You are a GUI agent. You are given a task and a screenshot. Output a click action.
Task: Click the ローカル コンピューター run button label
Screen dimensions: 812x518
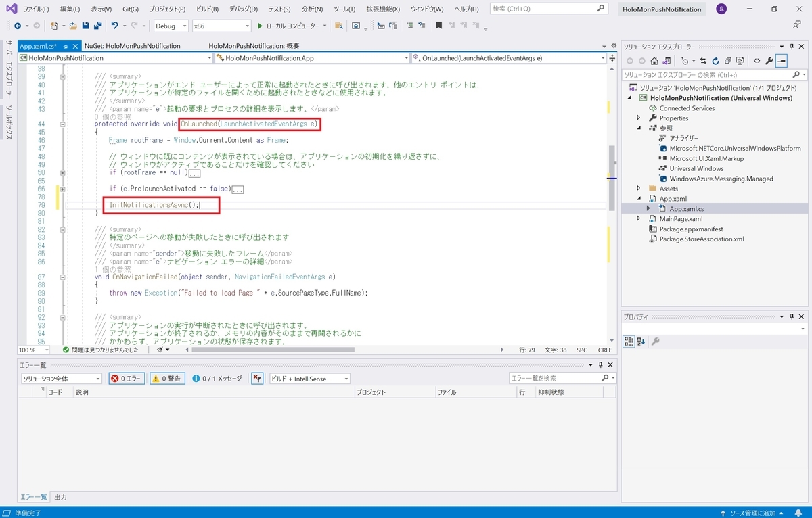tap(294, 26)
